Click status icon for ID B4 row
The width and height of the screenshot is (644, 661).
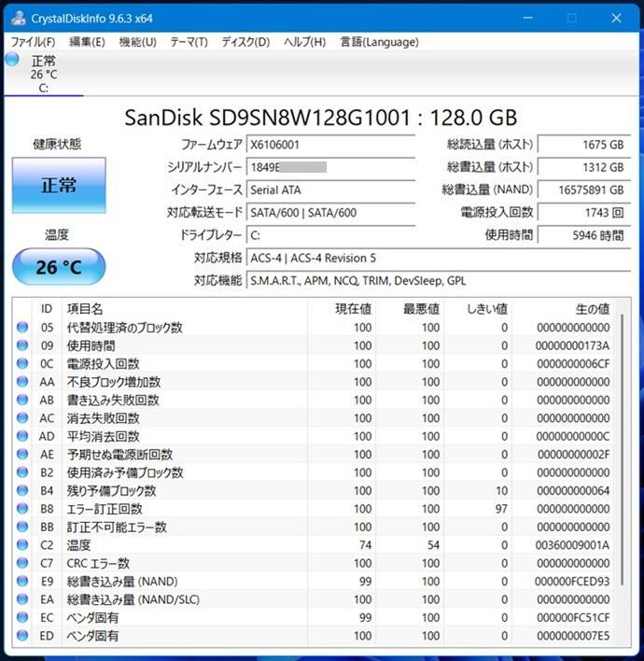[x=22, y=490]
